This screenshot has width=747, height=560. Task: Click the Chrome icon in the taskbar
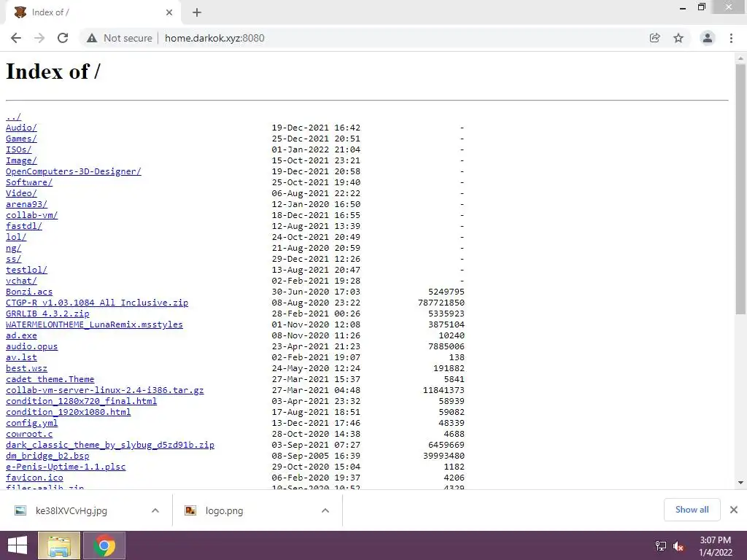pos(104,545)
